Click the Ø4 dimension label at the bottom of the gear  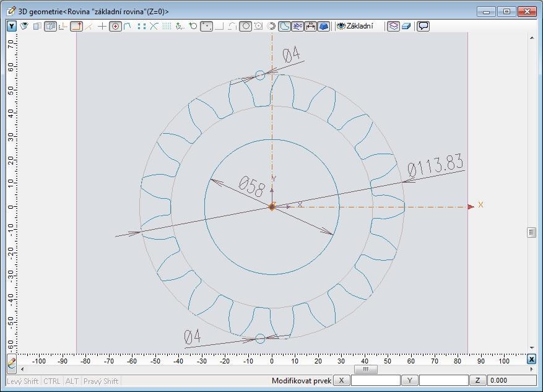(192, 337)
